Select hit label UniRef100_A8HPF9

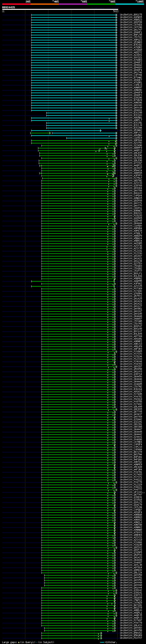131,148
